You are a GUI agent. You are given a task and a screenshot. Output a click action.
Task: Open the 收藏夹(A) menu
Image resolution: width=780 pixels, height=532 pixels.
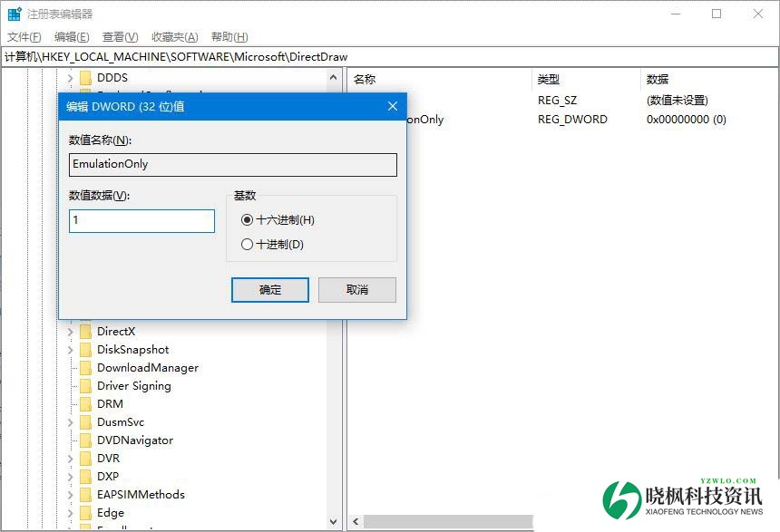pyautogui.click(x=174, y=37)
